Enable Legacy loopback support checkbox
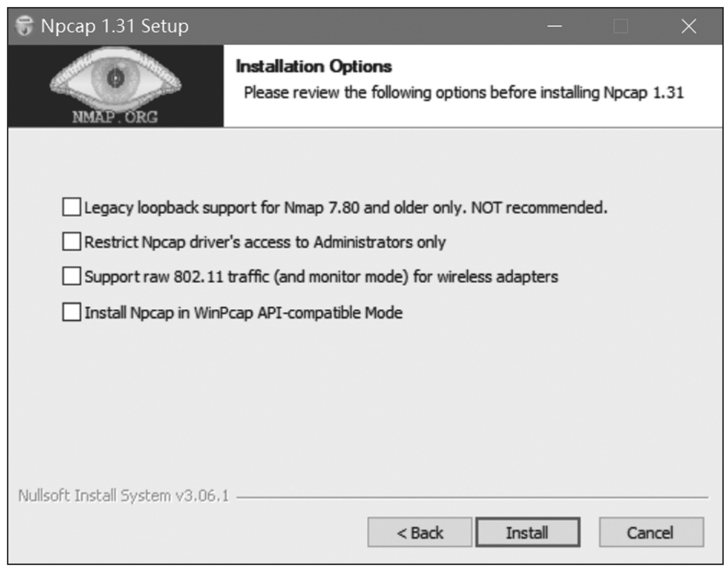The height and width of the screenshot is (569, 728). [71, 208]
